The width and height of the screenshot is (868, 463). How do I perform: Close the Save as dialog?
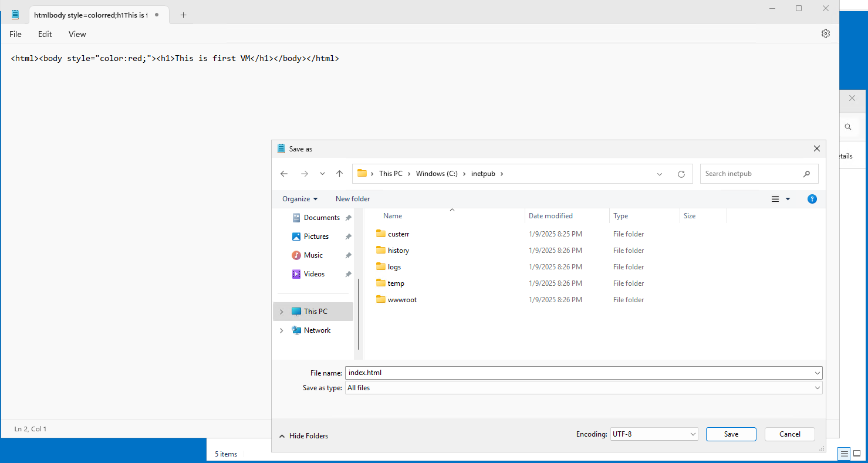click(x=816, y=149)
